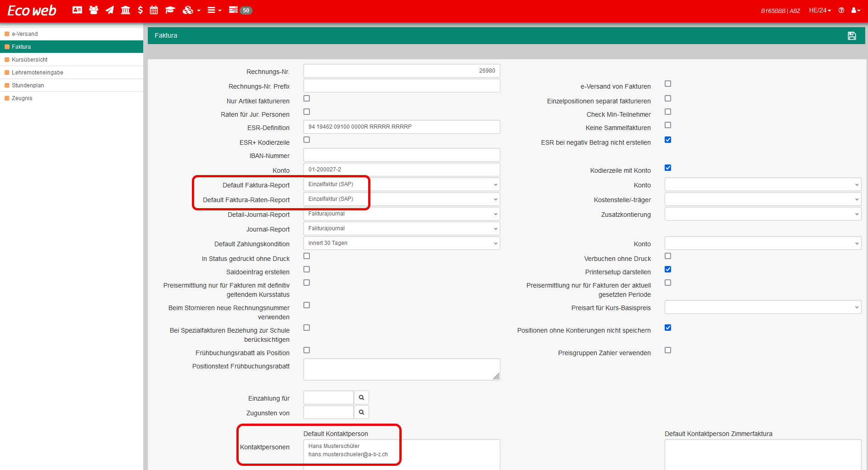Click the ESR-Definition input field
The image size is (868, 470).
pyautogui.click(x=402, y=127)
